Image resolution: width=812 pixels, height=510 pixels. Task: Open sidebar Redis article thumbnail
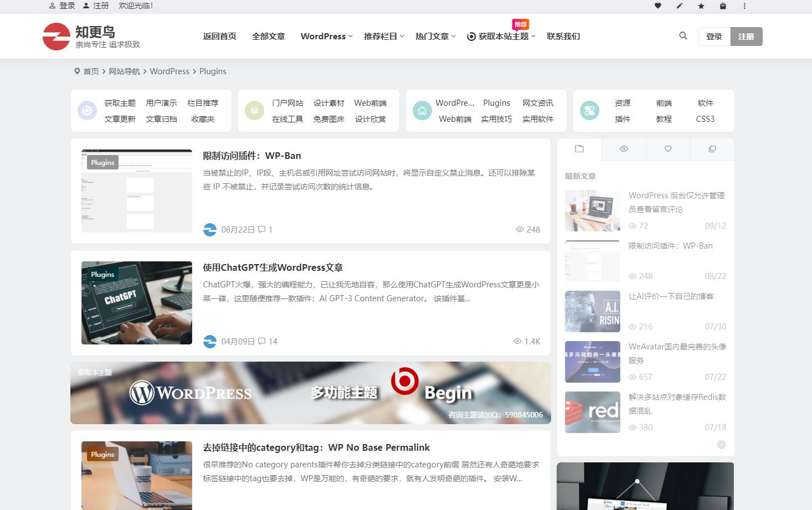pos(593,412)
